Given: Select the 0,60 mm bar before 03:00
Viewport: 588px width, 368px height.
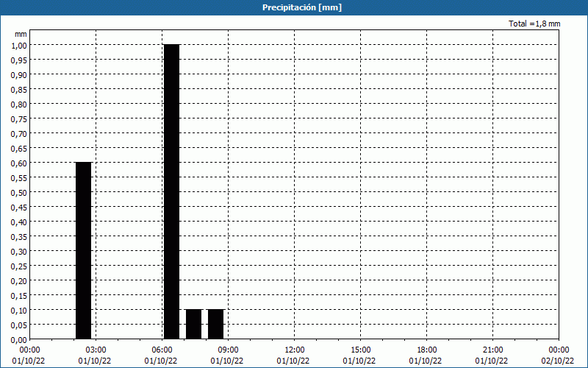Looking at the screenshot, I should pyautogui.click(x=83, y=250).
